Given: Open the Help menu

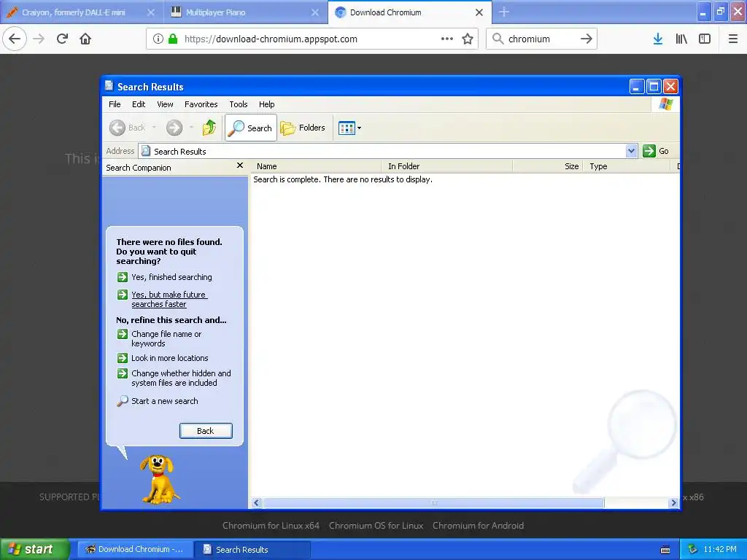Looking at the screenshot, I should (x=266, y=104).
